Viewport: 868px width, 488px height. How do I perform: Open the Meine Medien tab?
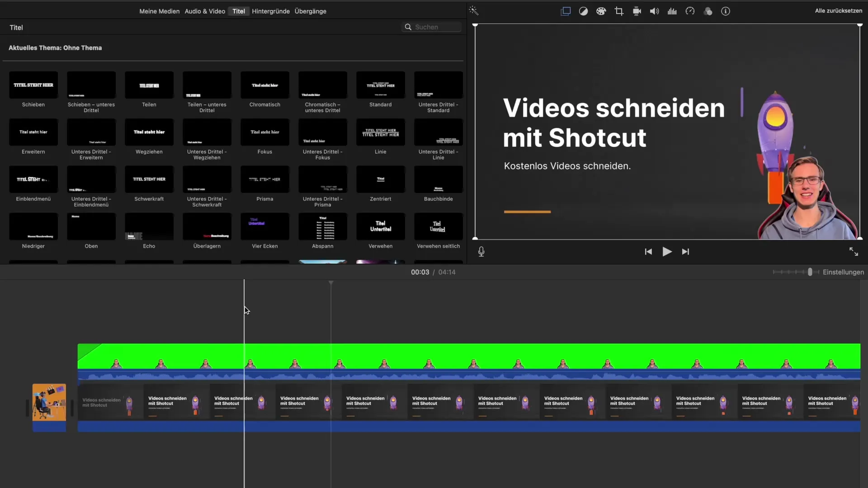(159, 11)
